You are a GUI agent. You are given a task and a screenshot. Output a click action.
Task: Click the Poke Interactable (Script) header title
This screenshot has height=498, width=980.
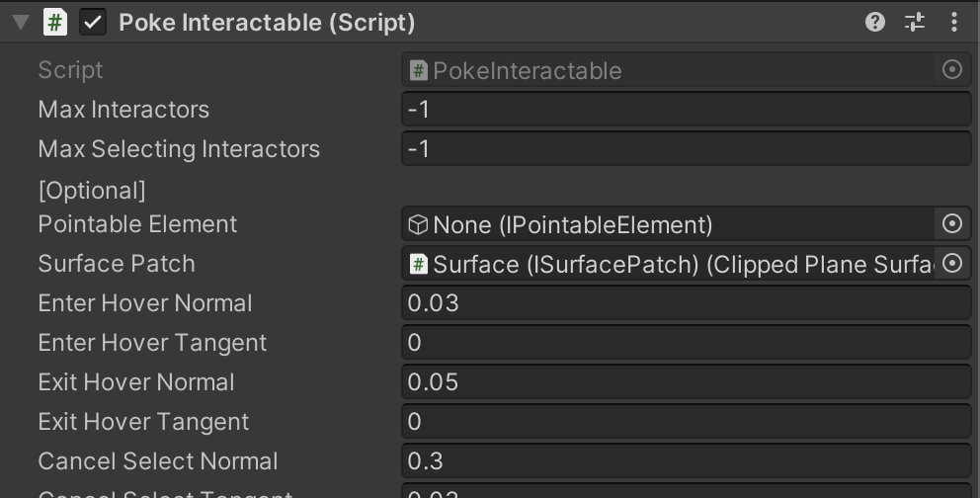[267, 22]
